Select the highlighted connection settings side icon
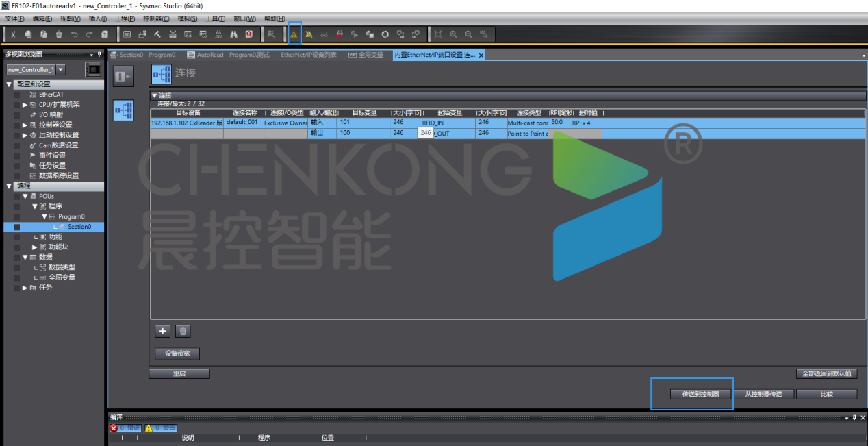Screen dimensions: 868x446 tap(124, 110)
